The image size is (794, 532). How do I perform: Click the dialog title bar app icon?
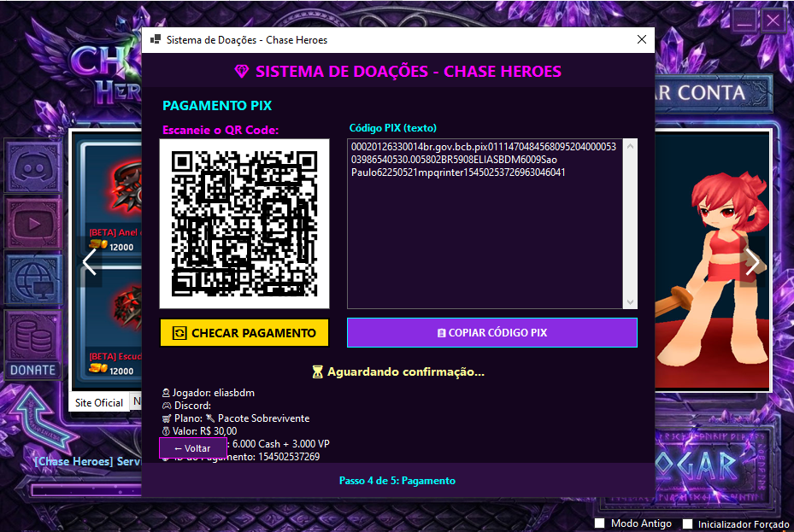click(x=156, y=39)
